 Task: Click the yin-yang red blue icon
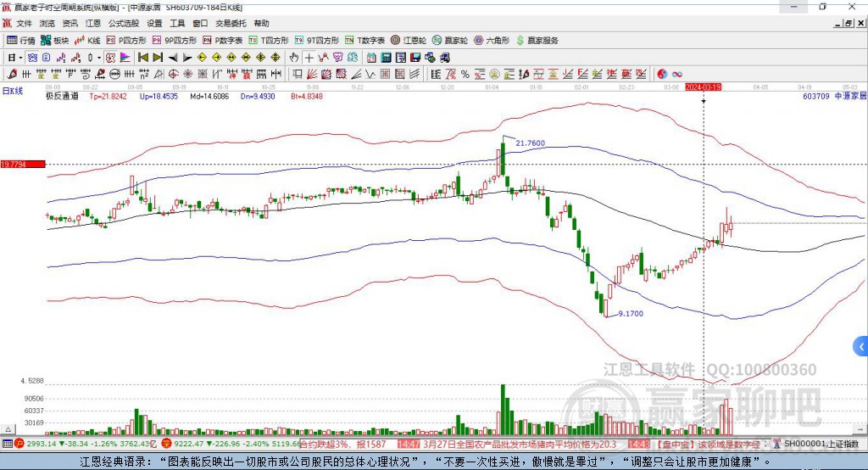662,74
